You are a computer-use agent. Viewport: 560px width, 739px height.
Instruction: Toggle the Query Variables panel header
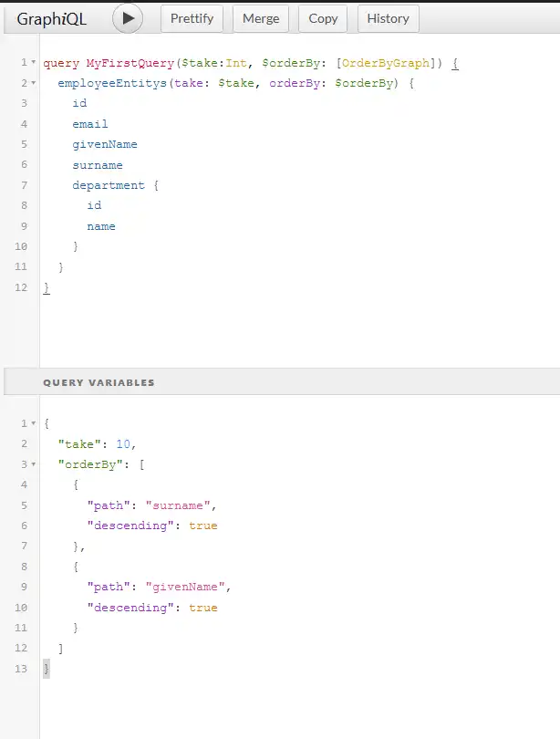(x=99, y=382)
